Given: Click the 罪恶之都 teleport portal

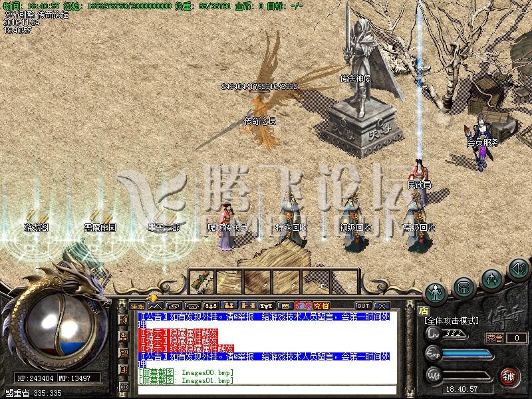Looking at the screenshot, I should point(164,227).
